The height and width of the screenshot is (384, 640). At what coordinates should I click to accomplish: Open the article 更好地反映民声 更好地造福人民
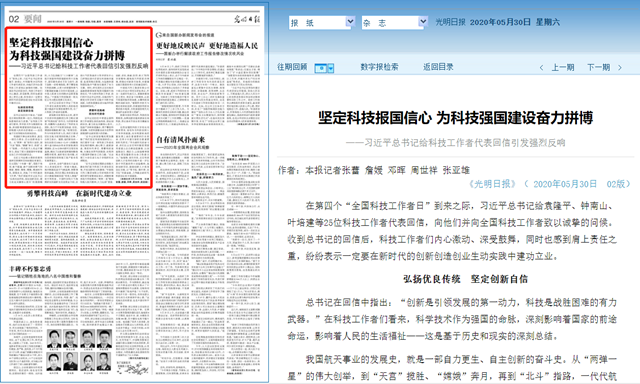coord(207,46)
